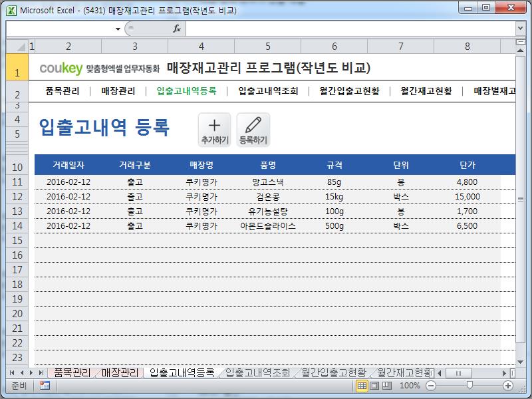Image resolution: width=532 pixels, height=399 pixels.
Task: Click the zoom slider handle
Action: pos(469,385)
